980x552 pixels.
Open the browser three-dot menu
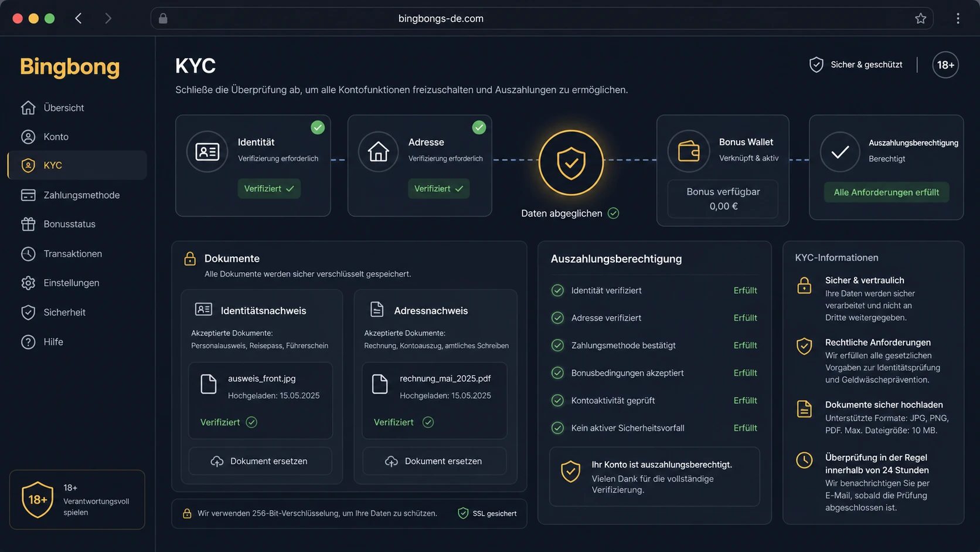[x=958, y=18]
